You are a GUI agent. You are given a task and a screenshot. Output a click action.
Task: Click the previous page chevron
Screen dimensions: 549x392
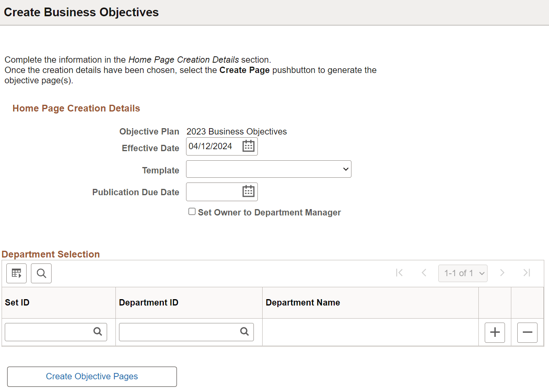[424, 273]
